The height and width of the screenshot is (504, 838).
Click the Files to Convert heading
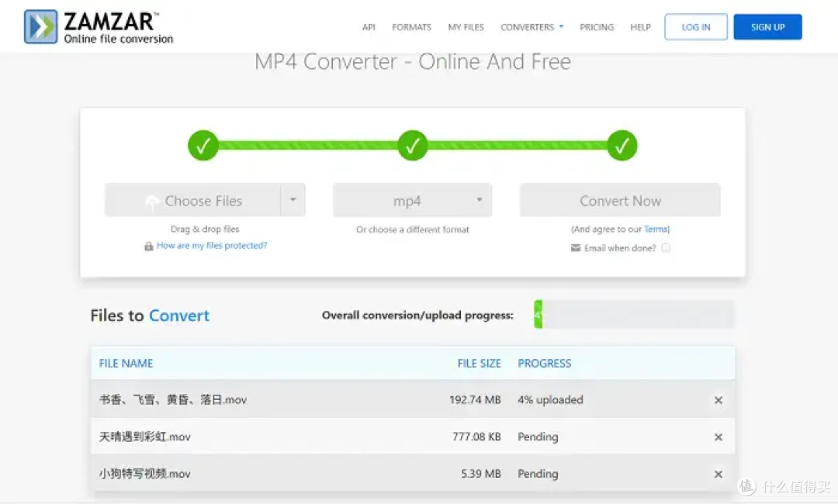[150, 316]
